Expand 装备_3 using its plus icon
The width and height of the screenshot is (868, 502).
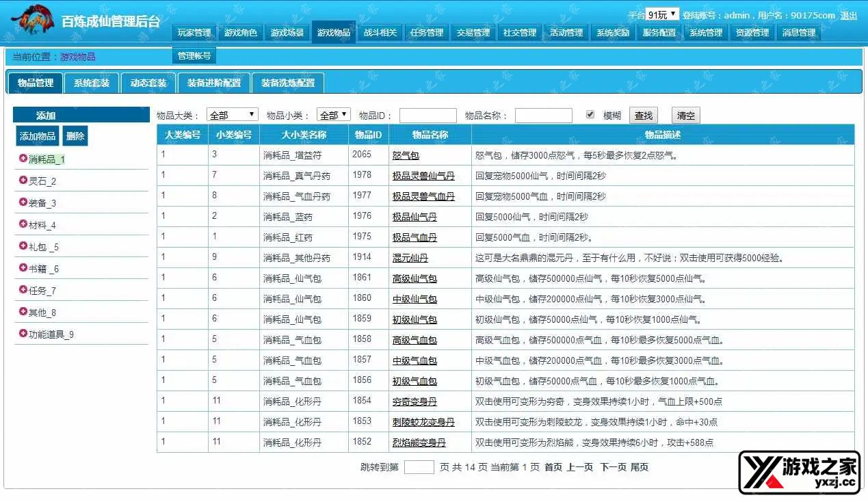click(x=23, y=203)
